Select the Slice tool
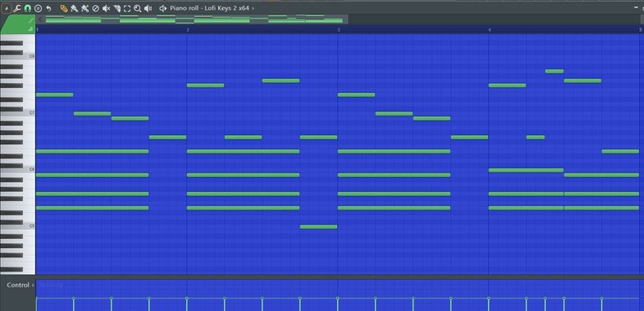This screenshot has width=644, height=311. tap(117, 8)
